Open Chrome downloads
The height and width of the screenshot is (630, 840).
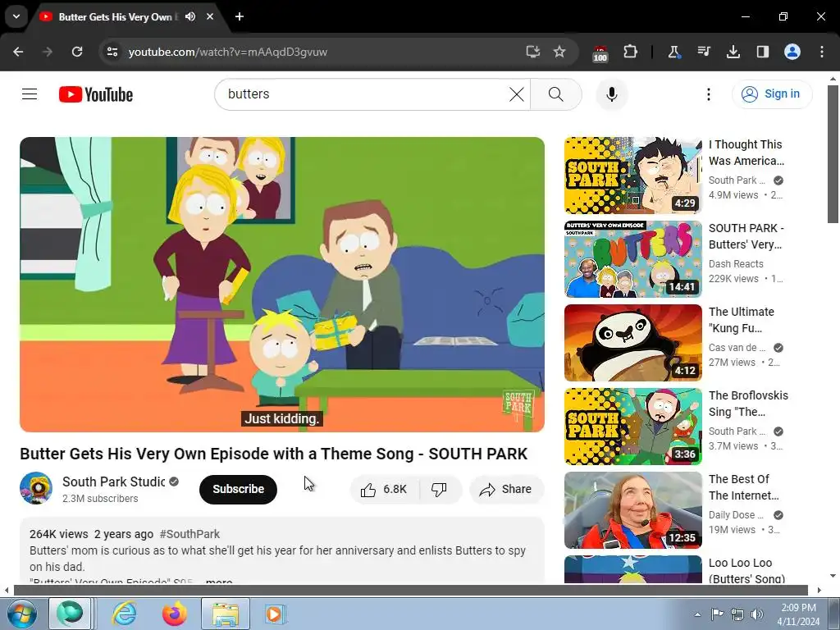click(x=733, y=52)
